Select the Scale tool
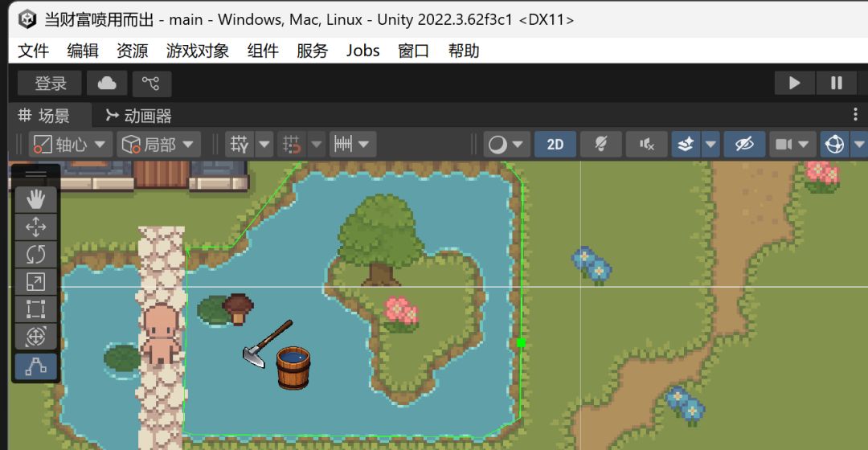Viewport: 868px width, 450px height. pos(35,282)
